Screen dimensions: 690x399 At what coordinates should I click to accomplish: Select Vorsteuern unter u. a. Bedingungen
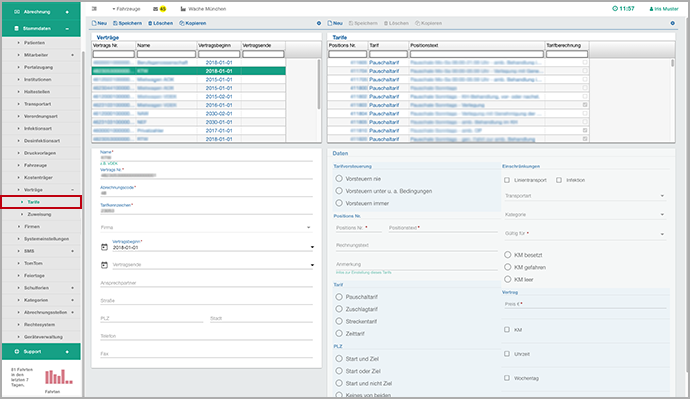point(339,191)
